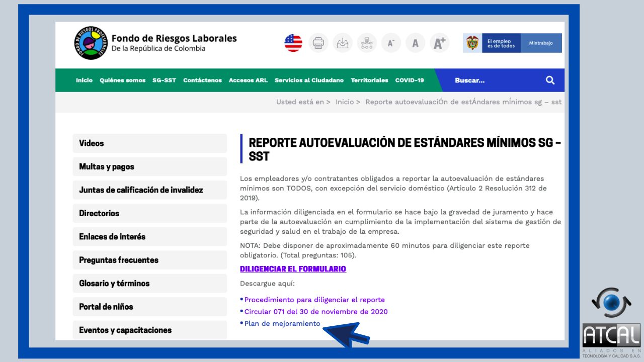Click the download tray icon
Image resolution: width=644 pixels, height=362 pixels.
[343, 43]
